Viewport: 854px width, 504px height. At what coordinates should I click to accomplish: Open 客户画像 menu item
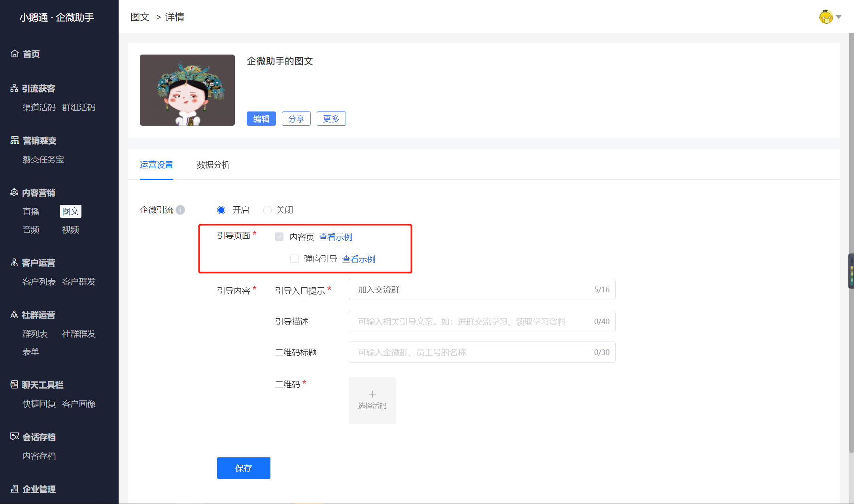tap(79, 404)
